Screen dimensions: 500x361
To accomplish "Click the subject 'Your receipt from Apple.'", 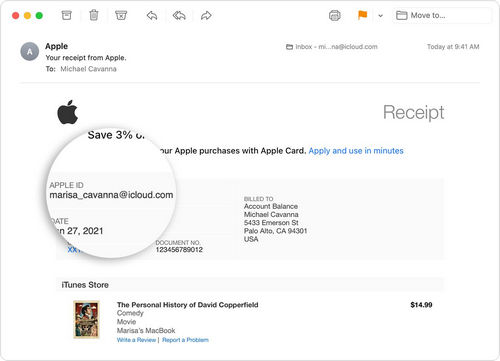I will click(86, 58).
